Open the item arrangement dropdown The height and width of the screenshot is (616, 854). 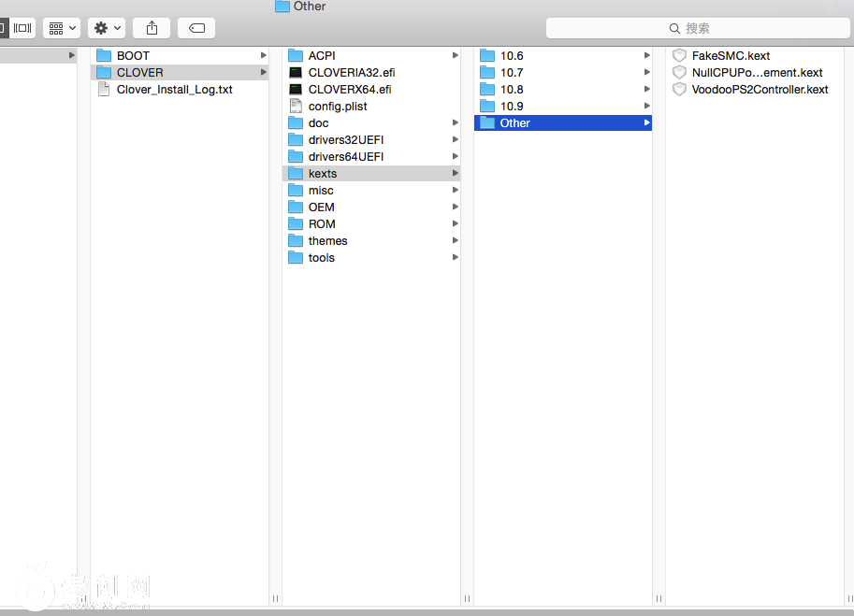pos(62,28)
